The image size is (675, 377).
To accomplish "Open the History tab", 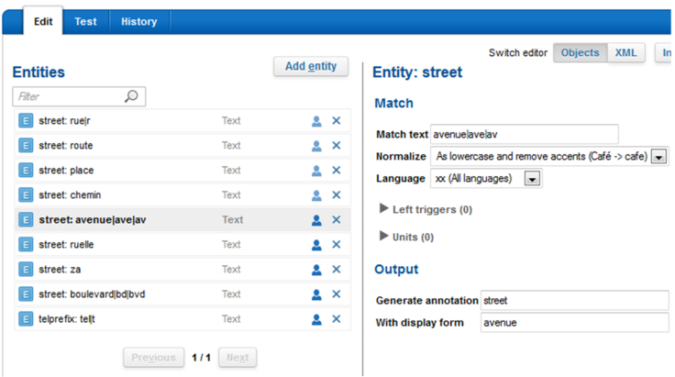I will (x=139, y=22).
